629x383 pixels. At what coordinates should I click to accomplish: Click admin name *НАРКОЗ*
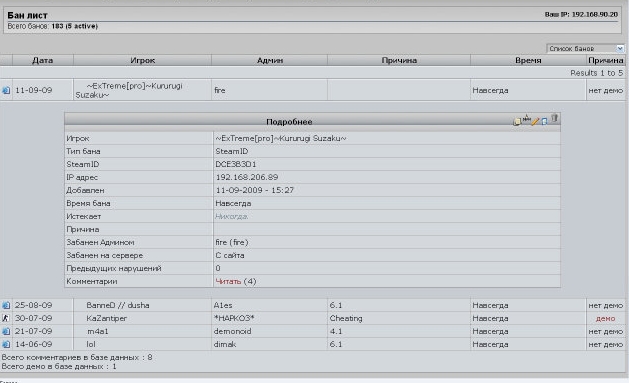tap(234, 318)
